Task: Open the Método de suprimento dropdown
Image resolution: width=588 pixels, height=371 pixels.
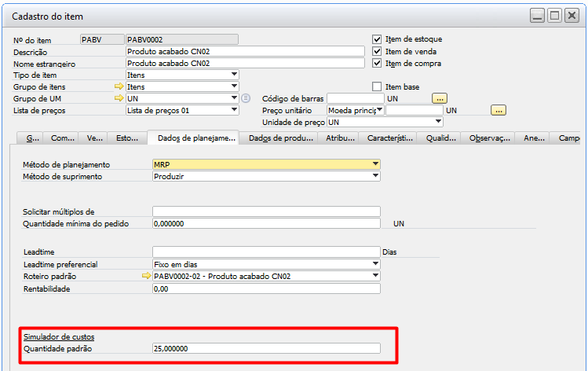Action: point(376,177)
